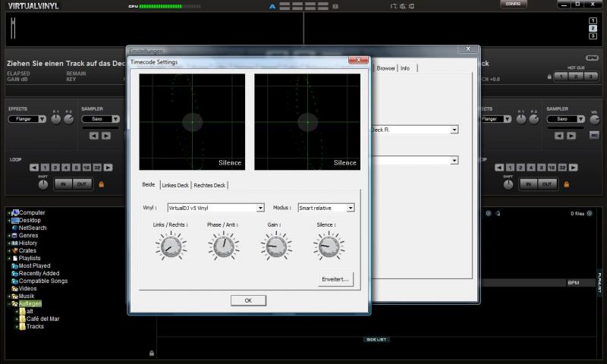607x364 pixels.
Task: Switch to the Beide tab
Action: (x=148, y=184)
